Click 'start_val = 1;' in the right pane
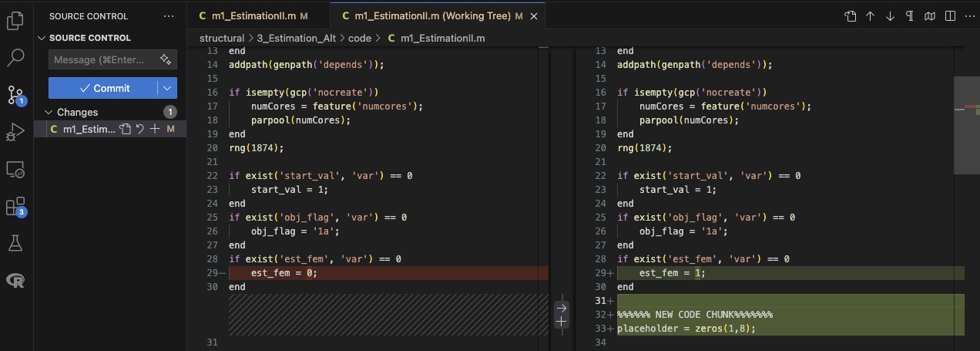This screenshot has width=980, height=351. point(678,190)
